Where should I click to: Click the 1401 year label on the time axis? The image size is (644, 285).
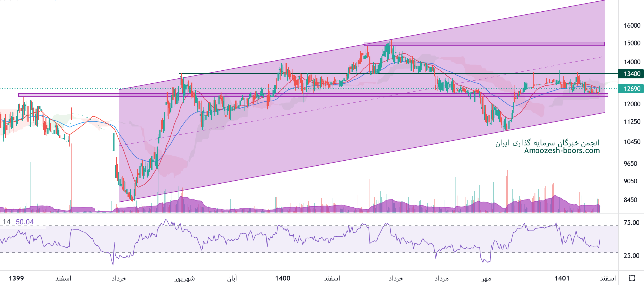pos(562,278)
